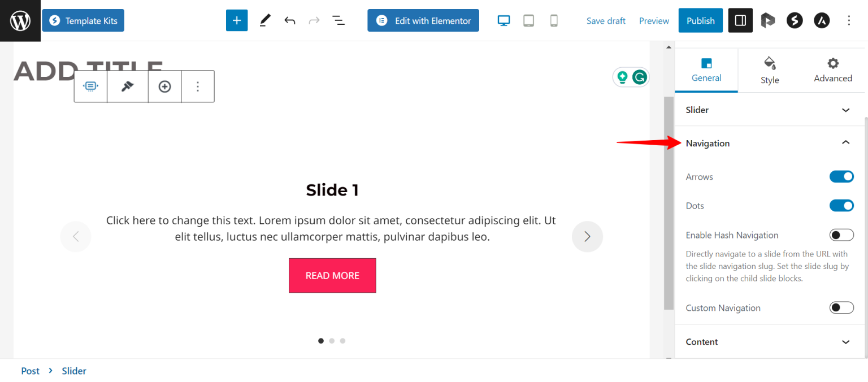Screen dimensions: 868x382
Task: Add a new block from the block toolbar
Action: point(164,86)
